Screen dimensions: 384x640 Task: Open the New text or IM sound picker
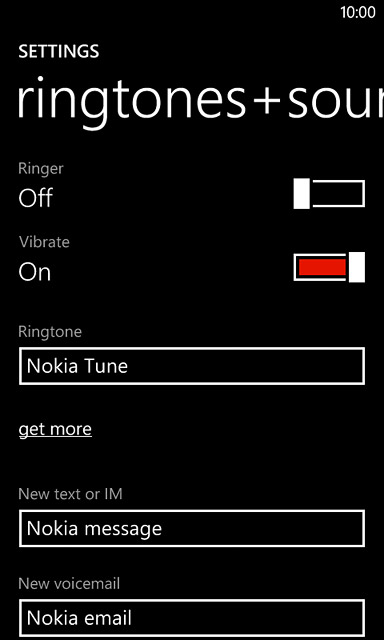click(x=192, y=528)
